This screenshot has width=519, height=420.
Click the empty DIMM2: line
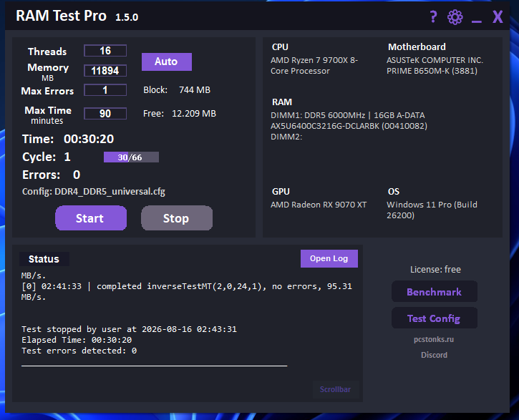pyautogui.click(x=286, y=137)
